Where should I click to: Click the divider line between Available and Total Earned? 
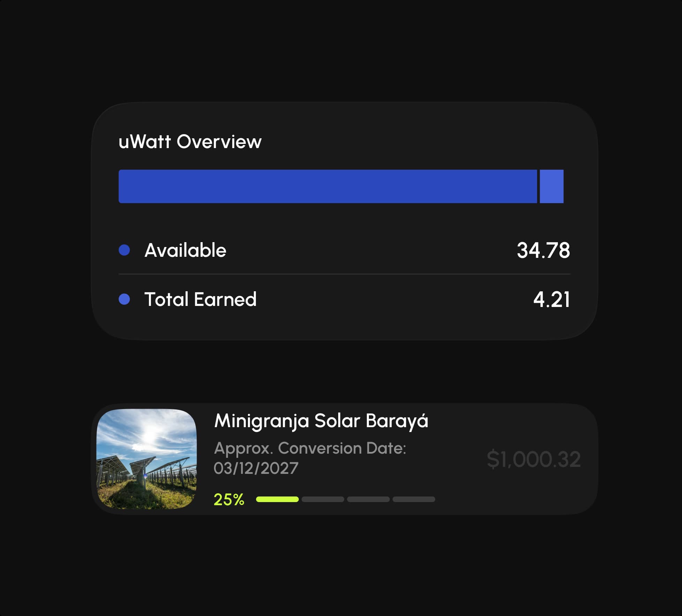pyautogui.click(x=344, y=274)
